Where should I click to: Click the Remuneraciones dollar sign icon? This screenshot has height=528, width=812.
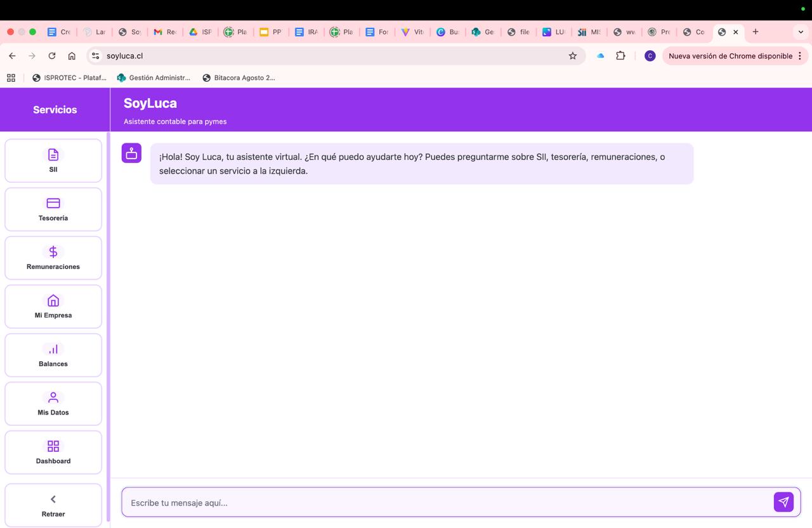tap(53, 251)
